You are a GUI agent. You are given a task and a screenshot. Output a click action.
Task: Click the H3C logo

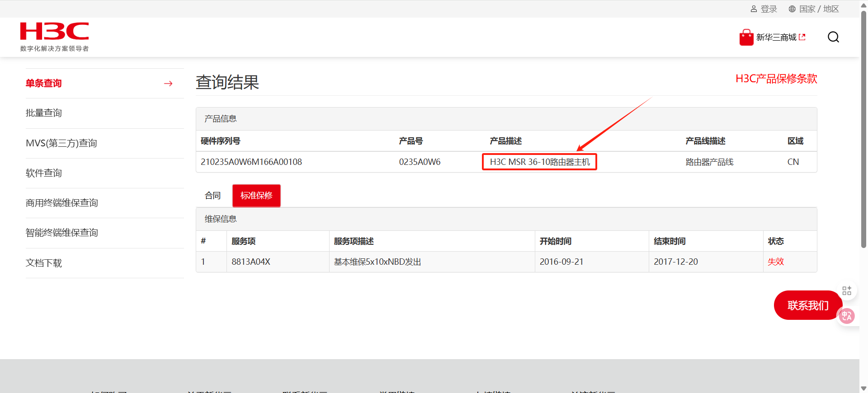54,37
